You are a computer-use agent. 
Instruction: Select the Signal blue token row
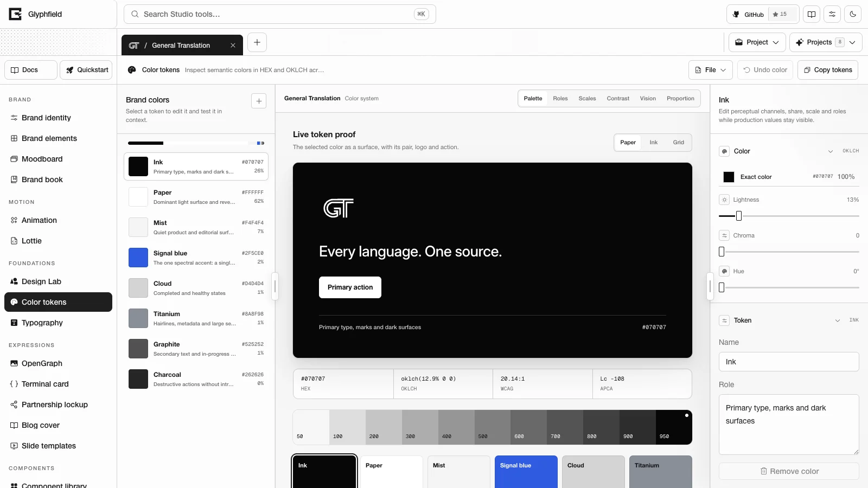(196, 258)
